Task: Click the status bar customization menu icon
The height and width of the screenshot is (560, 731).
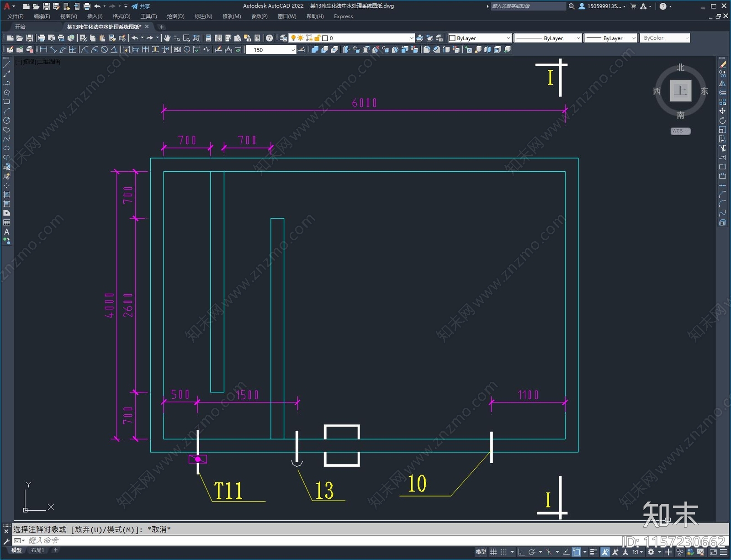Action: click(x=723, y=552)
